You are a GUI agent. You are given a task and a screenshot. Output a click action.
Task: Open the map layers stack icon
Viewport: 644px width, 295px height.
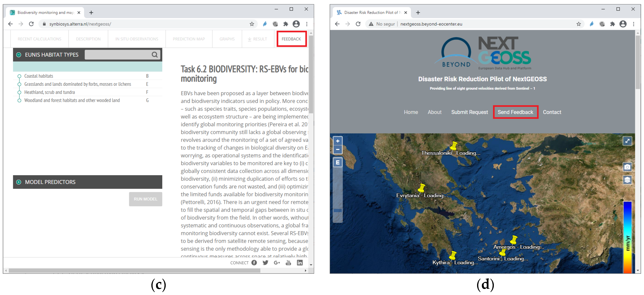point(627,180)
